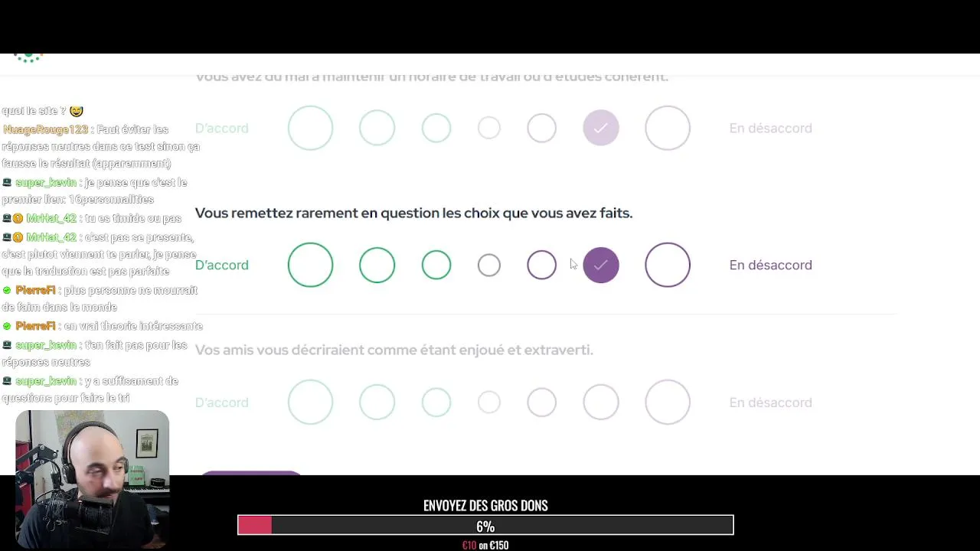Select the smallest unchecked purple circle for "remettez rarement en question"
The image size is (980, 551).
pyautogui.click(x=541, y=265)
